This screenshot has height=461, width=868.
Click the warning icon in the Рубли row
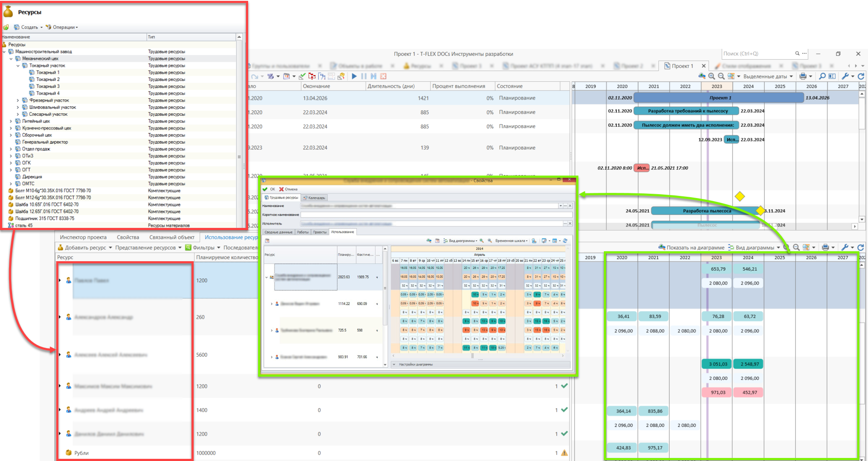(564, 453)
